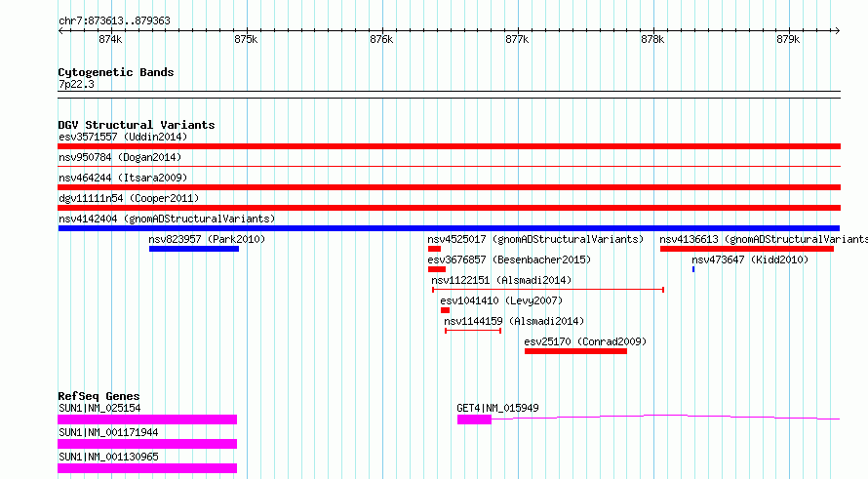This screenshot has height=479, width=868.
Task: Click the nsv464244 (Itsara2009) label
Action: (x=123, y=178)
